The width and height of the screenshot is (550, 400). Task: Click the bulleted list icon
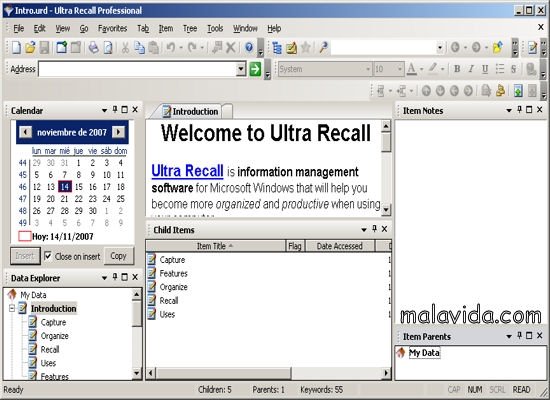coord(499,69)
